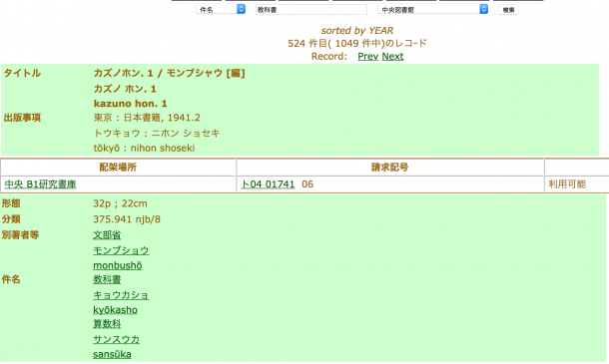
Task: Open the モンブショウ author link
Action: [121, 250]
